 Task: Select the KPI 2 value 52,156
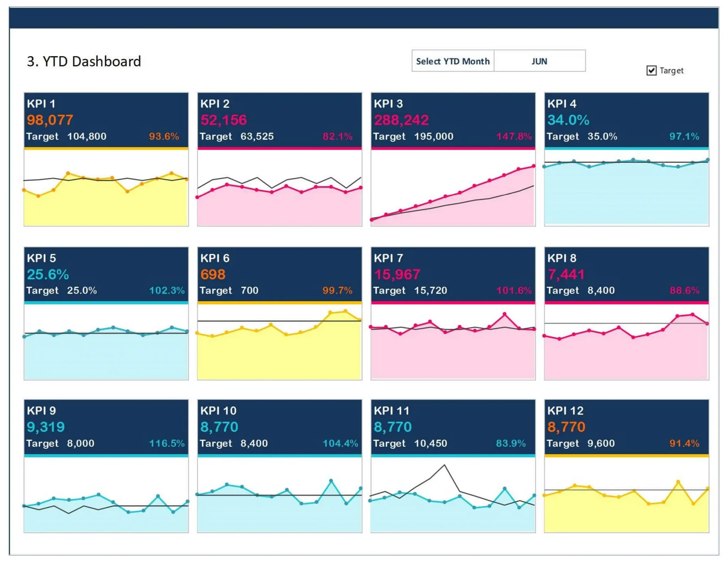pyautogui.click(x=224, y=120)
